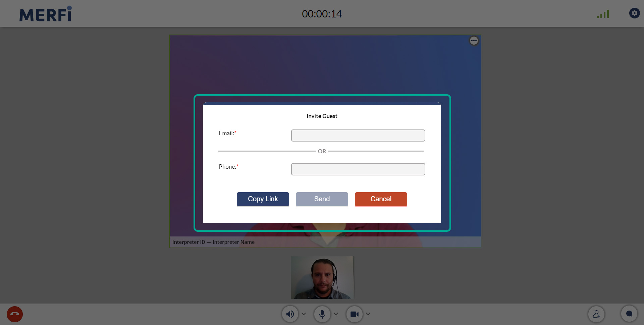Open settings gear icon
The image size is (644, 325).
pos(634,13)
